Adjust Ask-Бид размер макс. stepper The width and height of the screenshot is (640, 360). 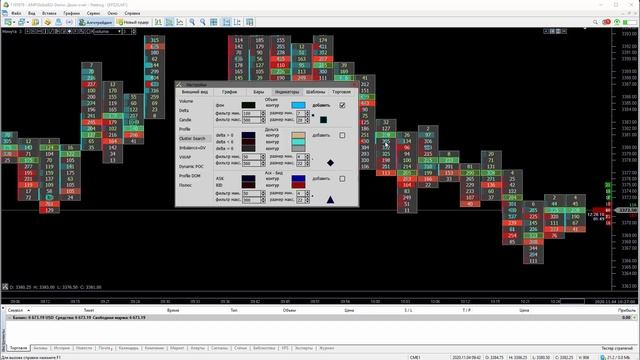[x=307, y=200]
